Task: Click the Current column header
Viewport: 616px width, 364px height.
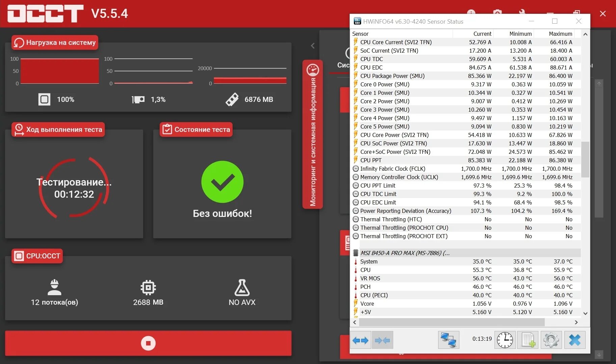Action: pyautogui.click(x=473, y=34)
